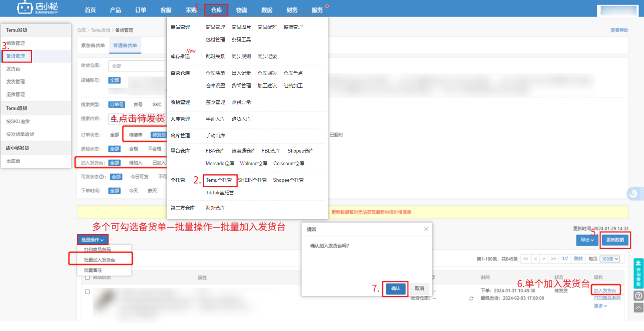Confirm with 确认 in the dialog
This screenshot has width=644, height=331.
click(396, 288)
